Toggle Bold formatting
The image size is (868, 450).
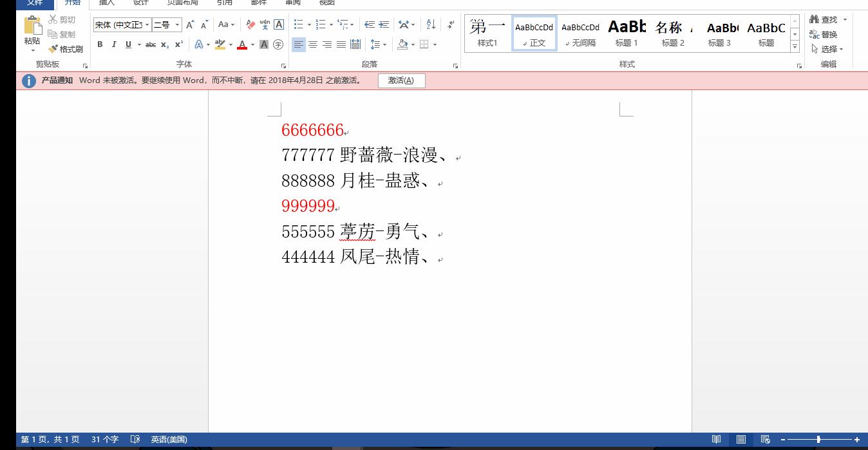[x=100, y=44]
